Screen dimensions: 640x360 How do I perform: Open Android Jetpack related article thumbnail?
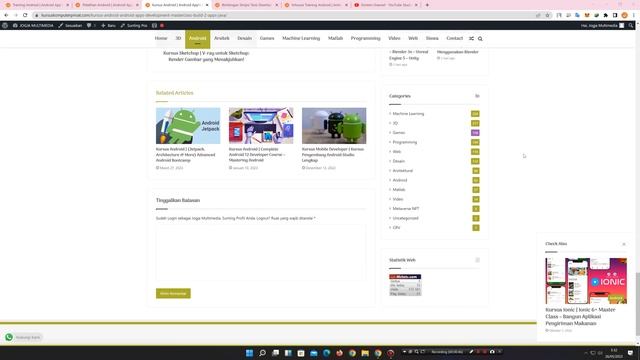188,126
